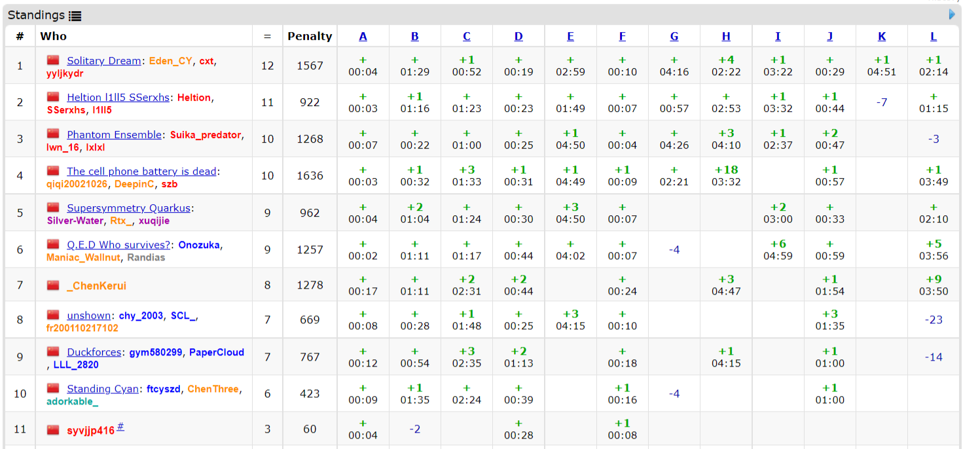Viewport: 980px width, 449px height.
Task: Open user Onozuka's profile
Action: coord(199,245)
